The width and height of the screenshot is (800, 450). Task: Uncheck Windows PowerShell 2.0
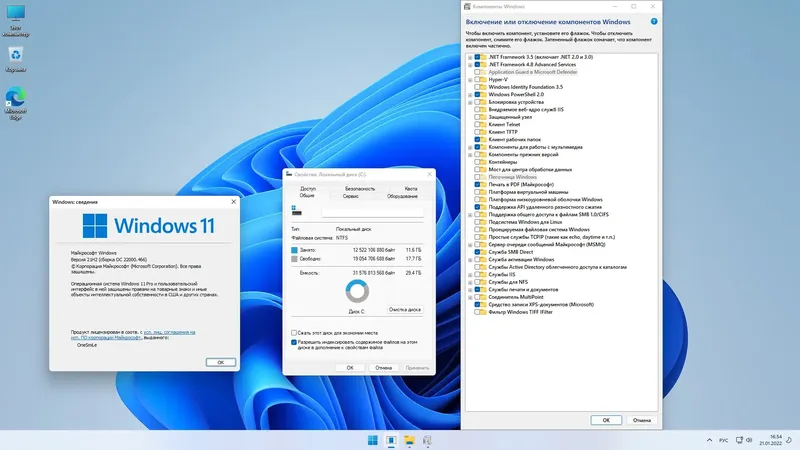(x=477, y=94)
